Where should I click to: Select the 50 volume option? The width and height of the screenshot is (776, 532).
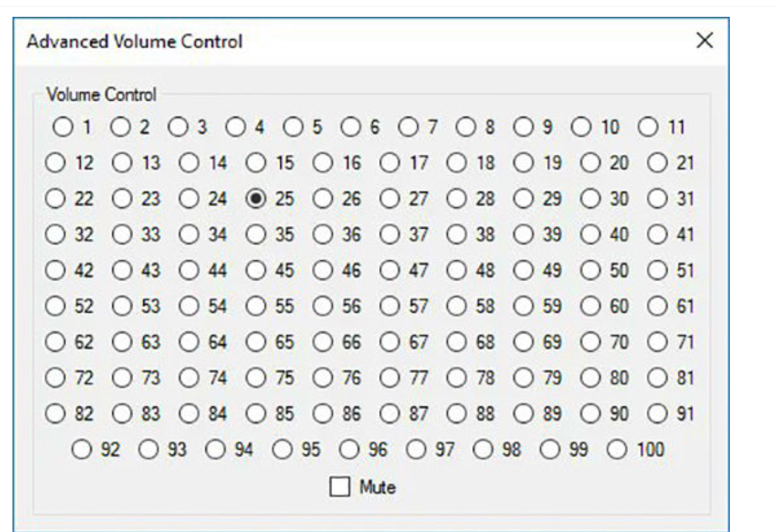590,271
